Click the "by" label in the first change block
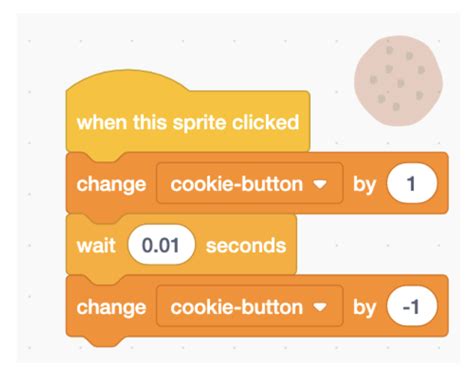The image size is (474, 375). (x=365, y=184)
